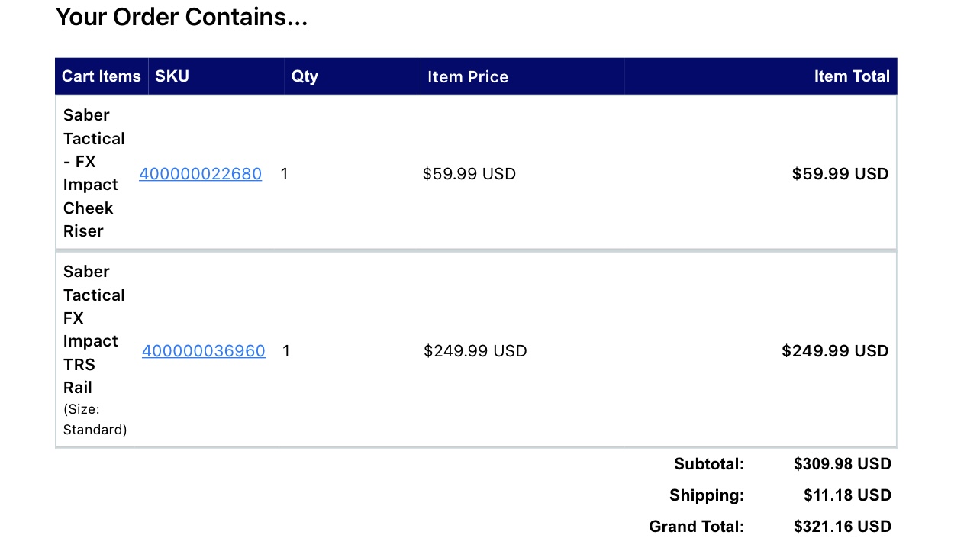Select the Saber Tactical Cheek Riser item name
980x548 pixels.
pos(94,173)
